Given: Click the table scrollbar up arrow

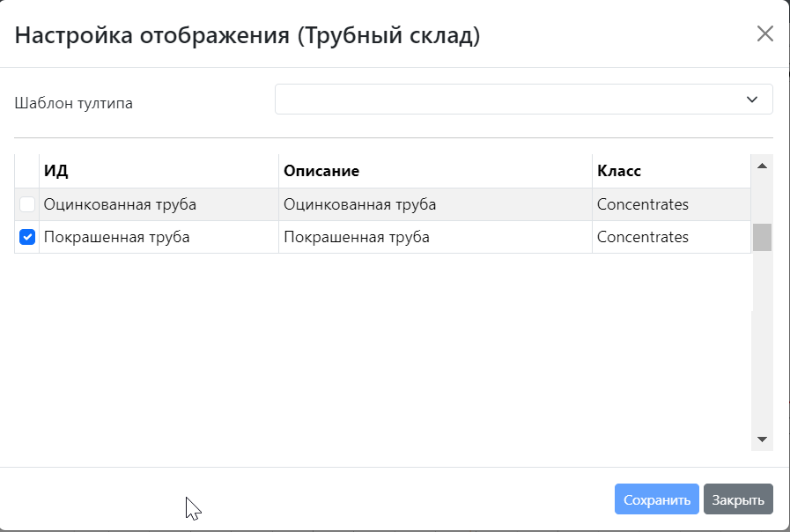Looking at the screenshot, I should [x=762, y=166].
